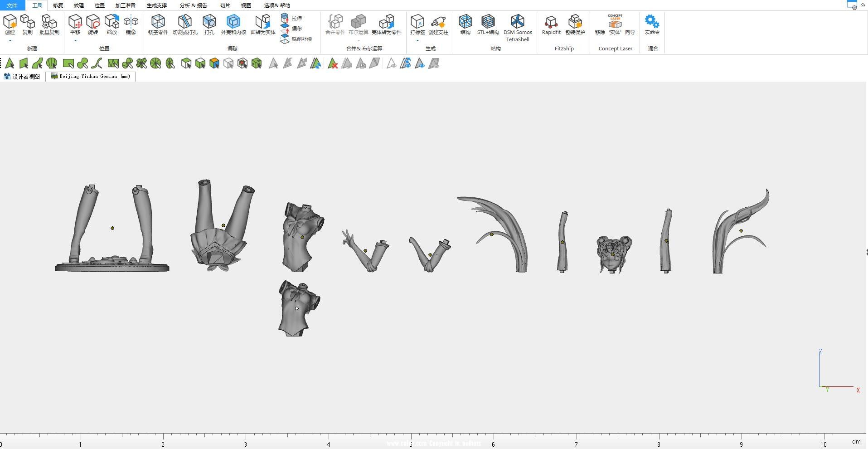Open the 生成支撑 ribbon tab
Image resolution: width=868 pixels, height=449 pixels.
coord(157,5)
